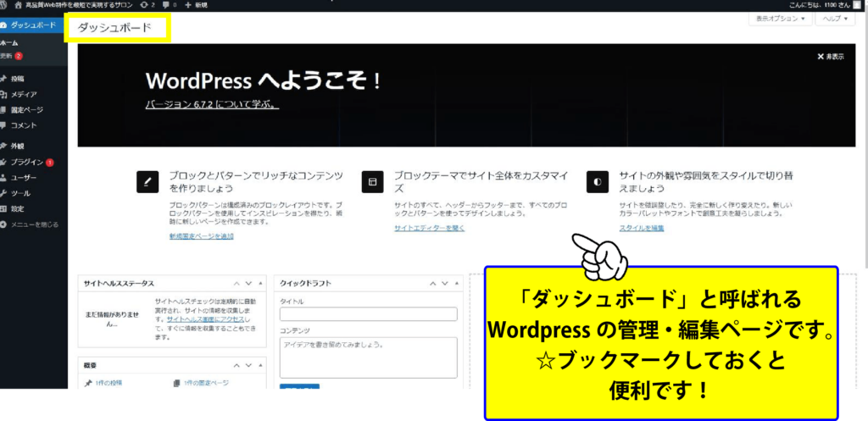Click the plus 新規 item in admin bar

196,4
